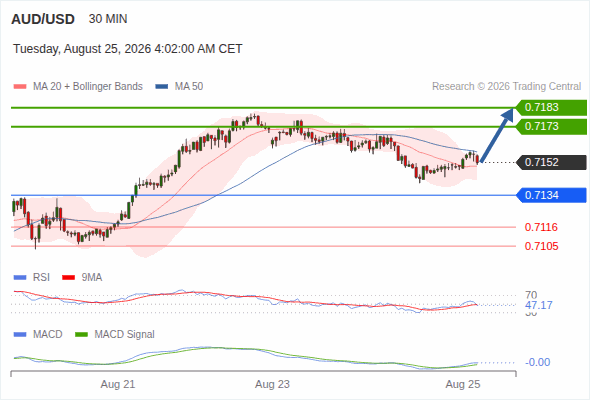Select the blue 0.7134 pivot price tag

[552, 195]
